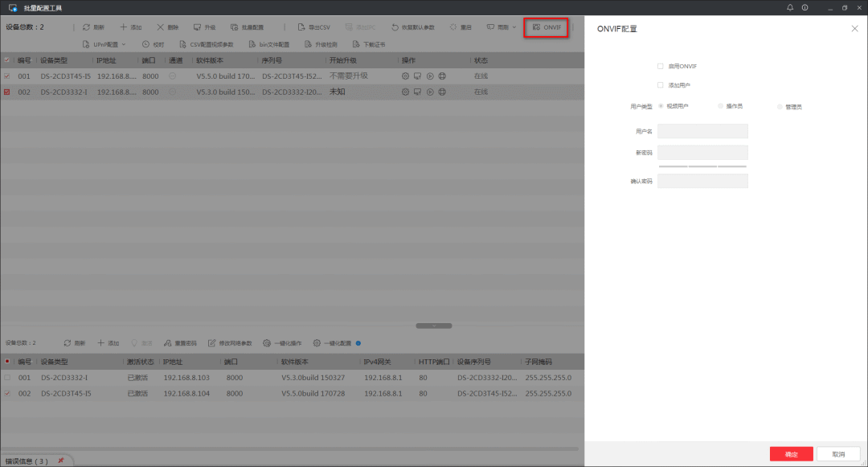This screenshot has width=868, height=467.
Task: Click the notification bell in title bar
Action: point(790,7)
